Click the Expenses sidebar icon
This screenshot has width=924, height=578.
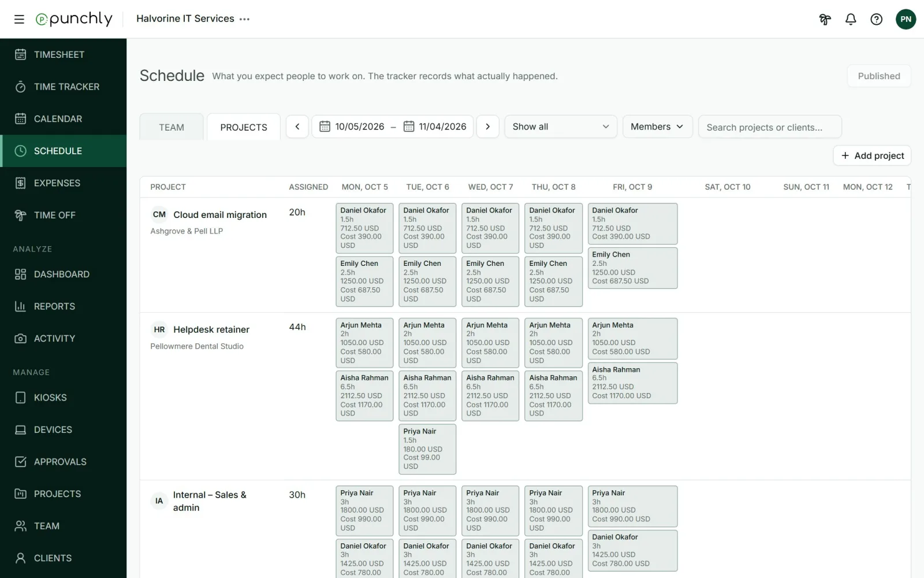(x=20, y=183)
